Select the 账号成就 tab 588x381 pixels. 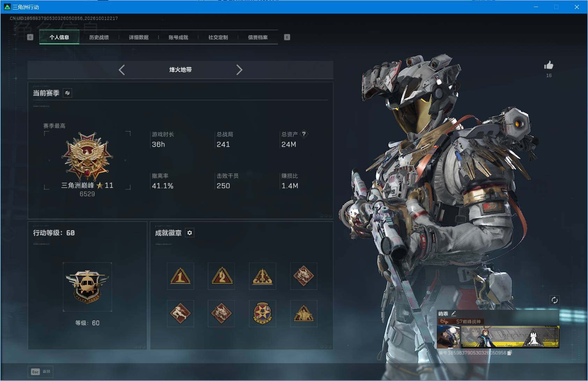[x=178, y=37]
